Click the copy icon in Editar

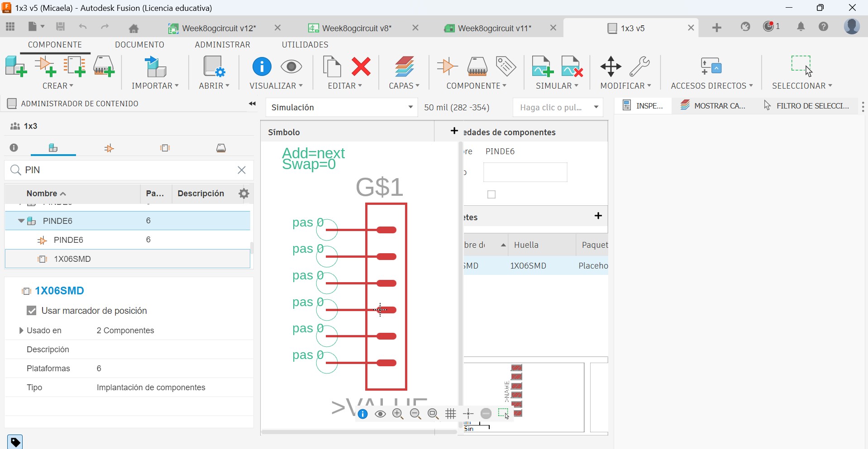coord(332,66)
